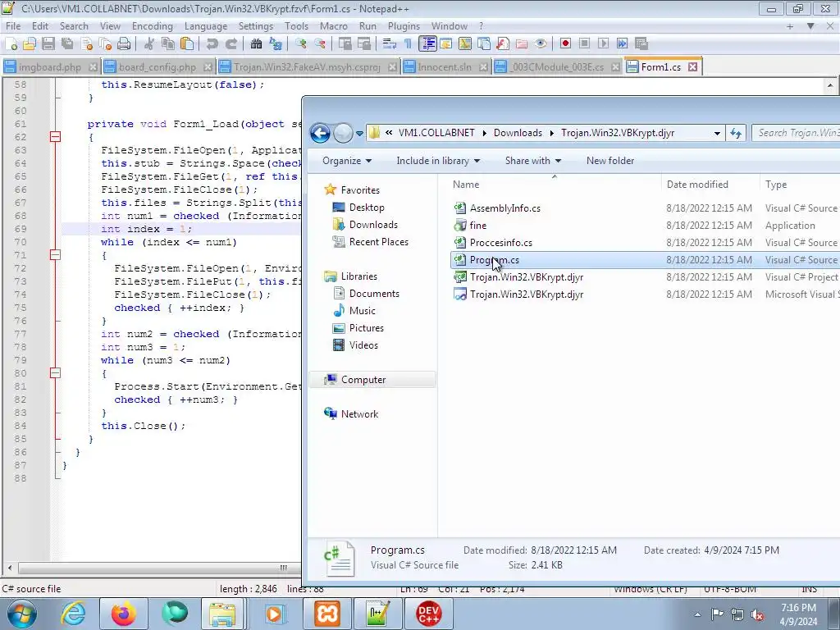Click New folder in Explorer toolbar
This screenshot has width=840, height=630.
(609, 161)
